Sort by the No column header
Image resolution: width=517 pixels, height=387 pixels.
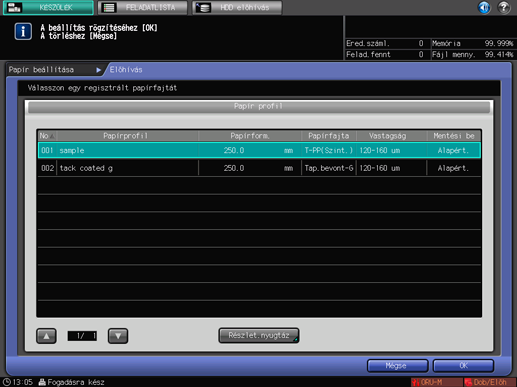point(47,136)
